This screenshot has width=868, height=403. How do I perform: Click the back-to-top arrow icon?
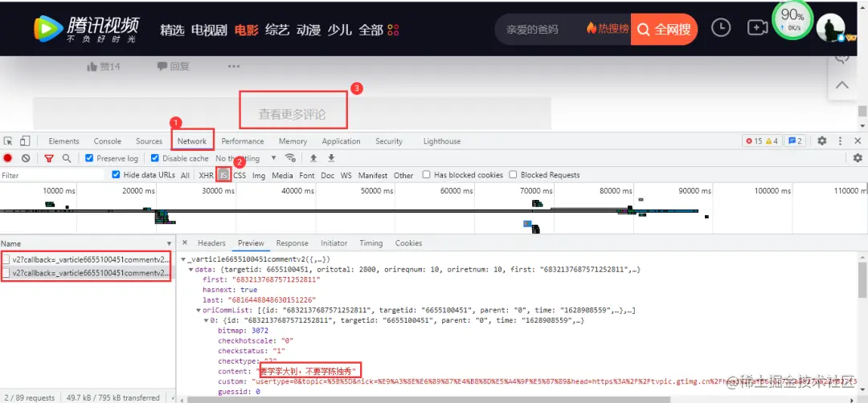842,85
